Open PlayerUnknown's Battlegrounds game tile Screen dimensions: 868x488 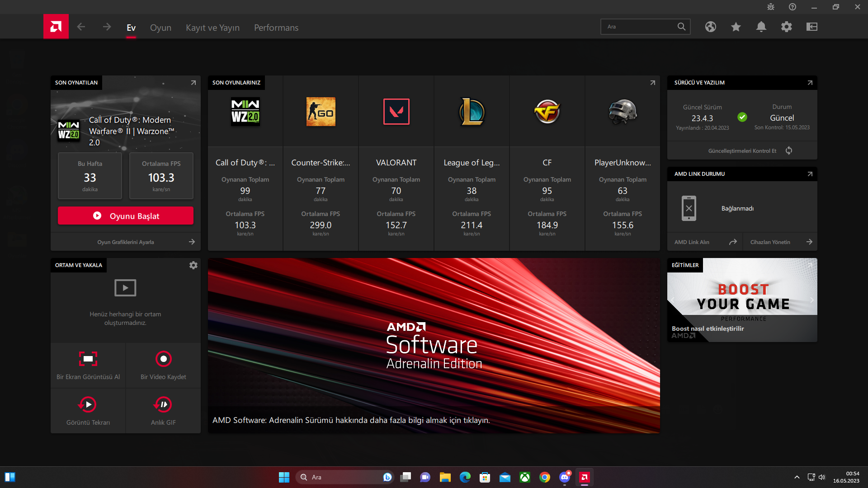pos(623,163)
